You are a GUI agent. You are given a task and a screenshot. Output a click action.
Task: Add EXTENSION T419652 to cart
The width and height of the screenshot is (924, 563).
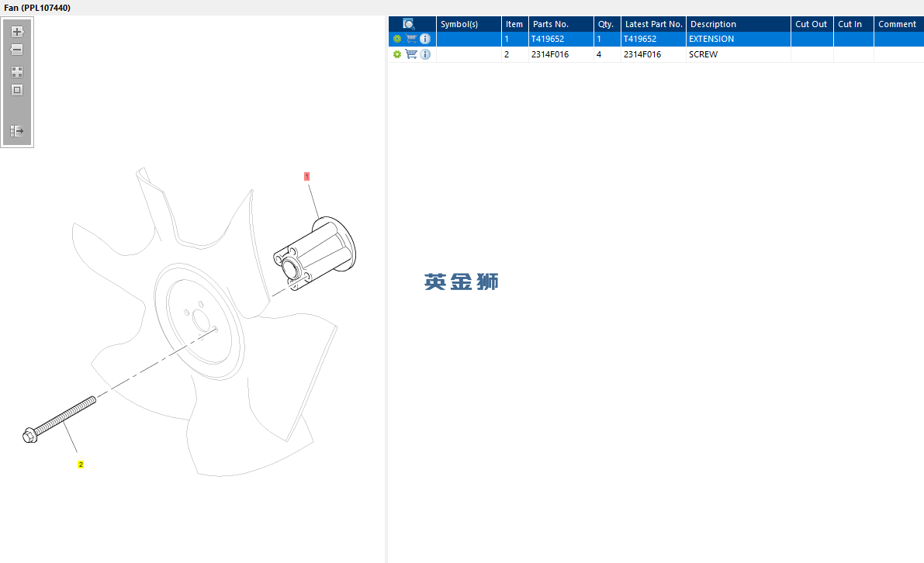[x=411, y=39]
